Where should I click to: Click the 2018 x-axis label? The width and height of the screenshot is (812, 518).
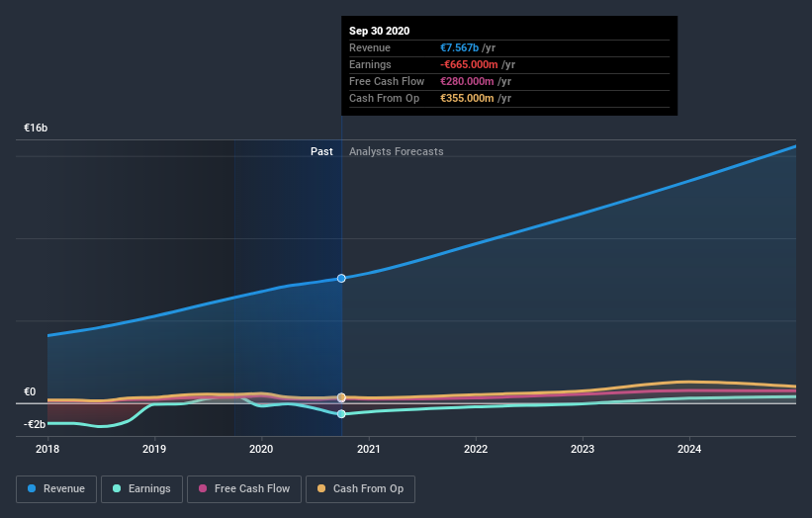47,449
